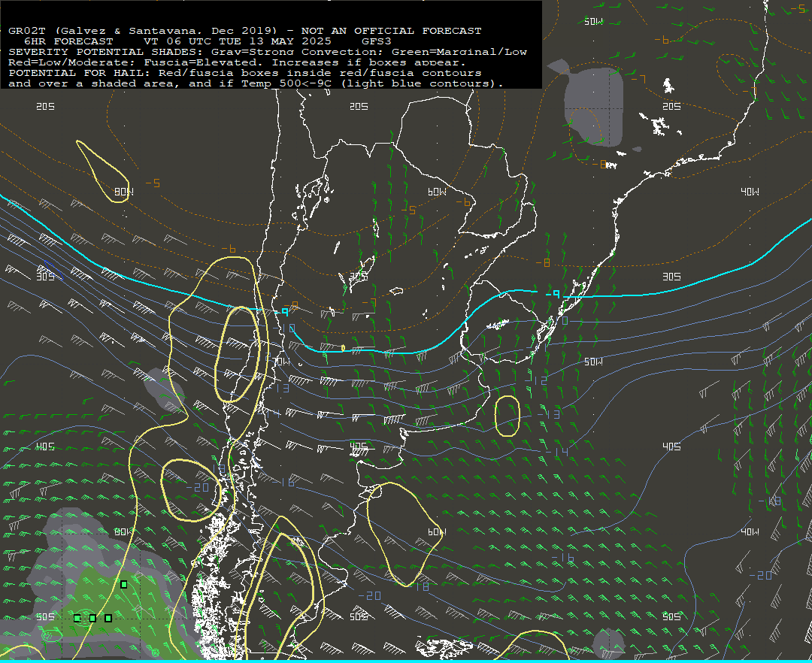
Task: Select 'NOT AN OFFICIAL FORECAST' header text
Action: click(391, 31)
